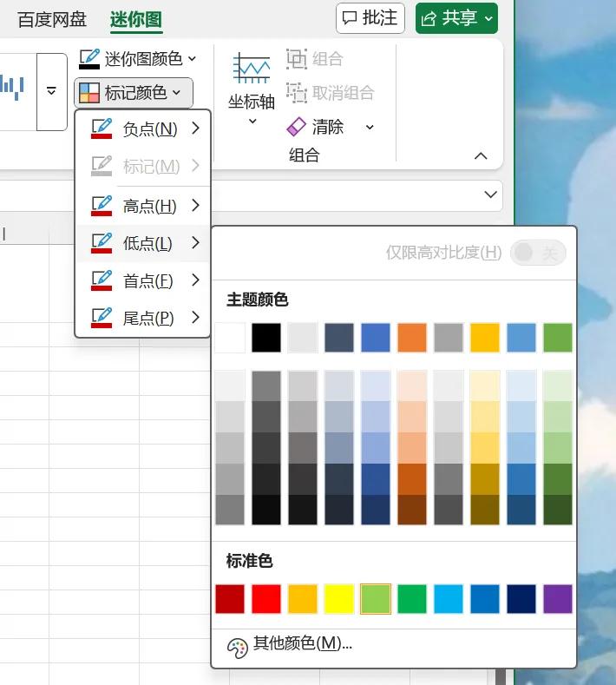
Task: Click 其他颜色(M)... more colors
Action: click(303, 643)
